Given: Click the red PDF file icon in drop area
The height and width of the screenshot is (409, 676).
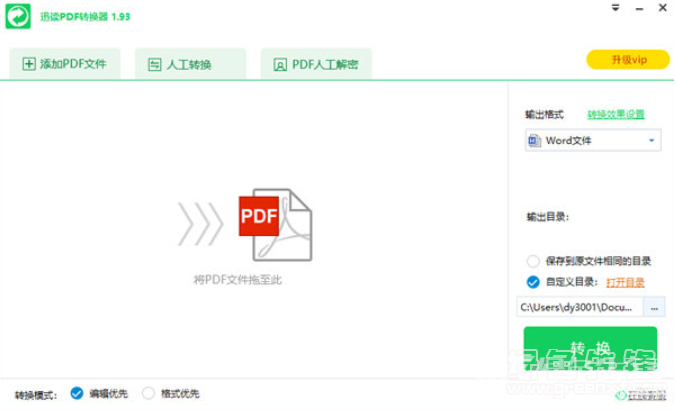Looking at the screenshot, I should coord(275,225).
